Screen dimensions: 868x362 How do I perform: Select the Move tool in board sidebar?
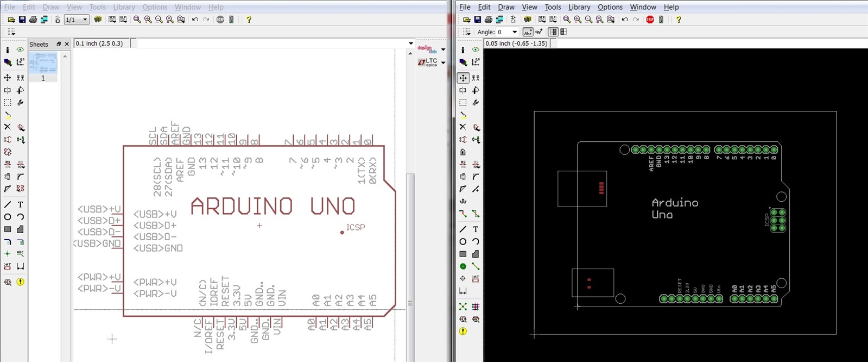pyautogui.click(x=463, y=78)
